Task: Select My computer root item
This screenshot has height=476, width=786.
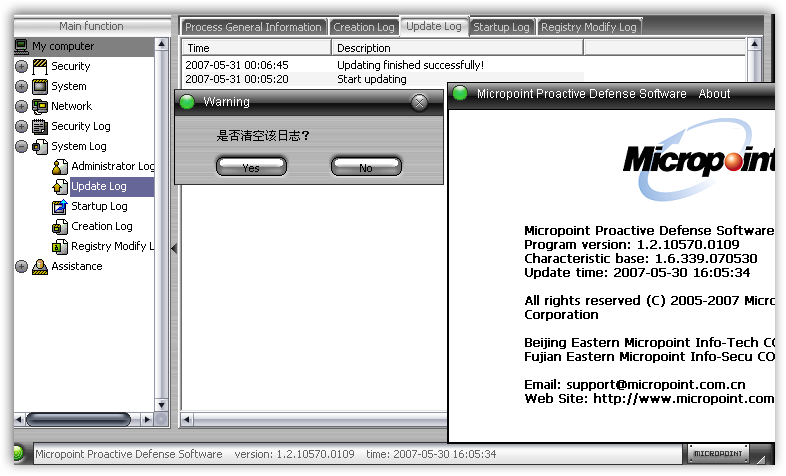Action: 63,46
